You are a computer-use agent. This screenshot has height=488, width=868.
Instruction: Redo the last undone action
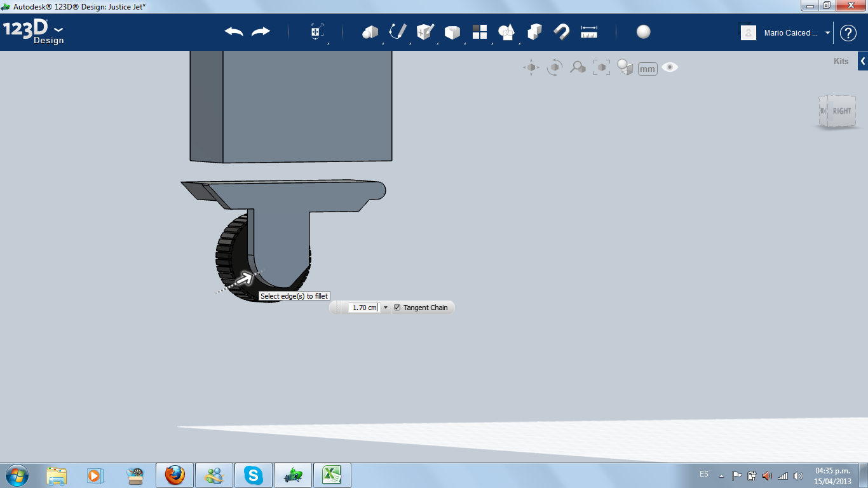point(261,32)
